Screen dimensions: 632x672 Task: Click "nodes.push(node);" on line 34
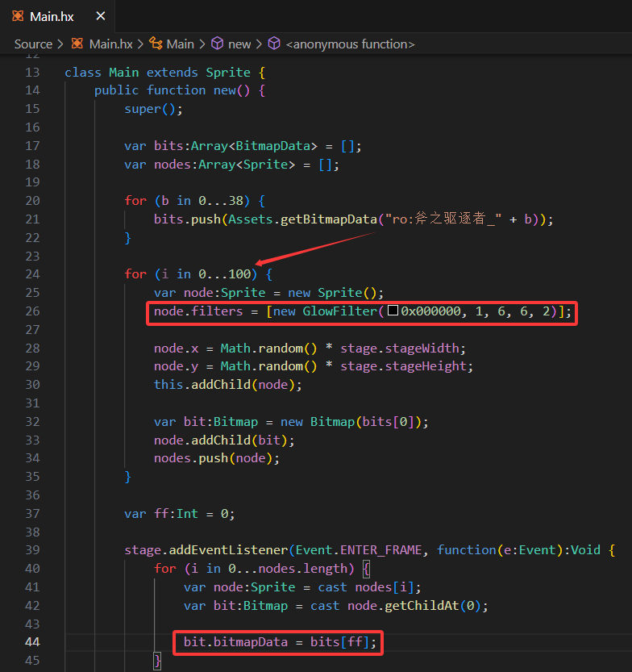click(217, 458)
